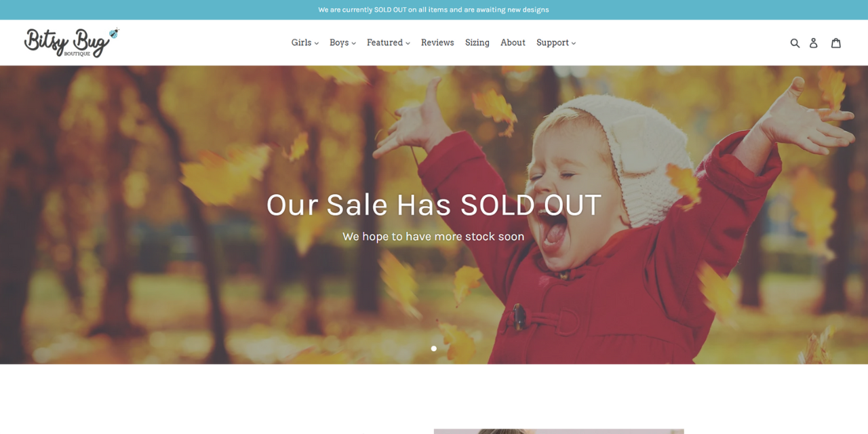Click the account login person icon
The height and width of the screenshot is (434, 868).
tap(814, 43)
